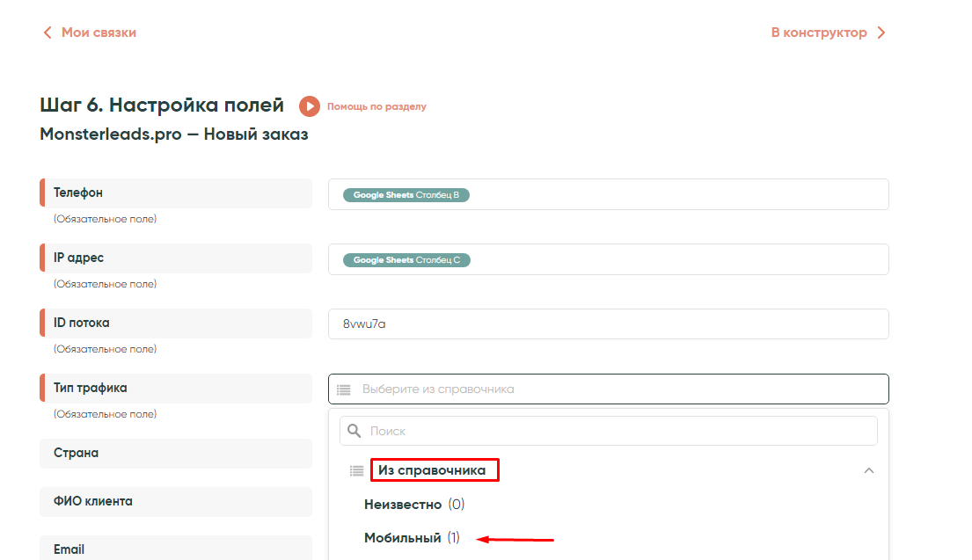This screenshot has height=560, width=972.
Task: Open Помощь по разделу help link
Action: pyautogui.click(x=376, y=106)
